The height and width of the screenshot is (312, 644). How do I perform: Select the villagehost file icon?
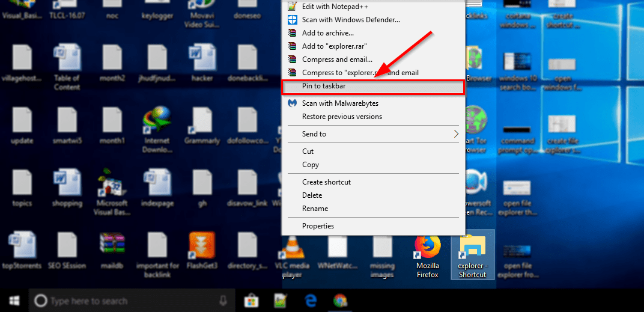click(22, 64)
